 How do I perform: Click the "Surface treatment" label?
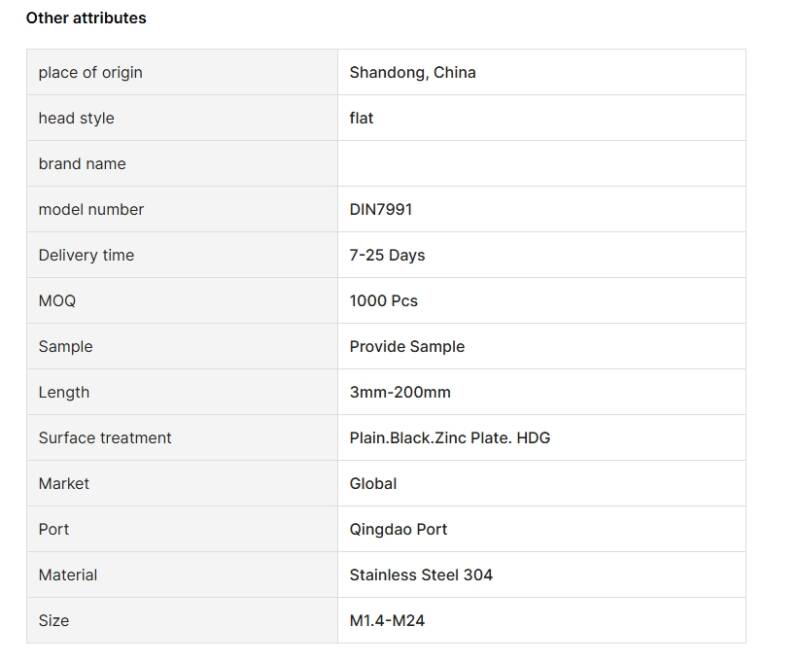tap(105, 438)
